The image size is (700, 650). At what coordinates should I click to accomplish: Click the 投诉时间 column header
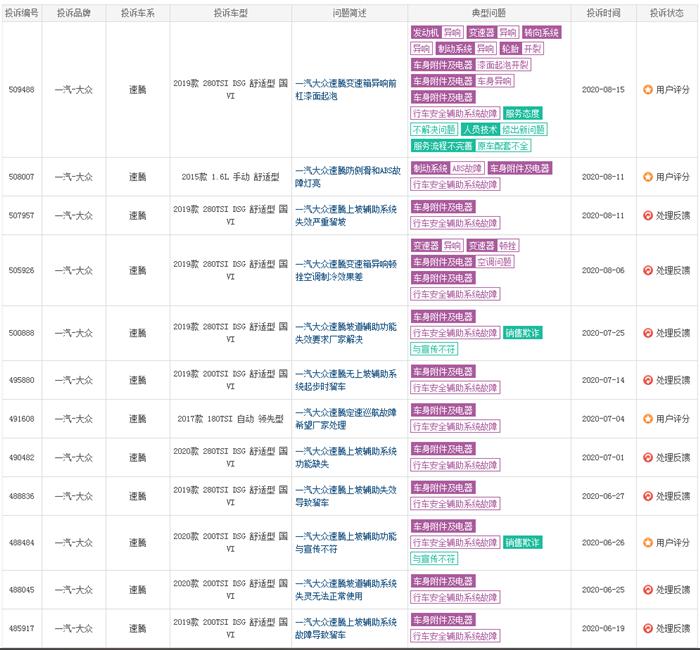(x=603, y=13)
